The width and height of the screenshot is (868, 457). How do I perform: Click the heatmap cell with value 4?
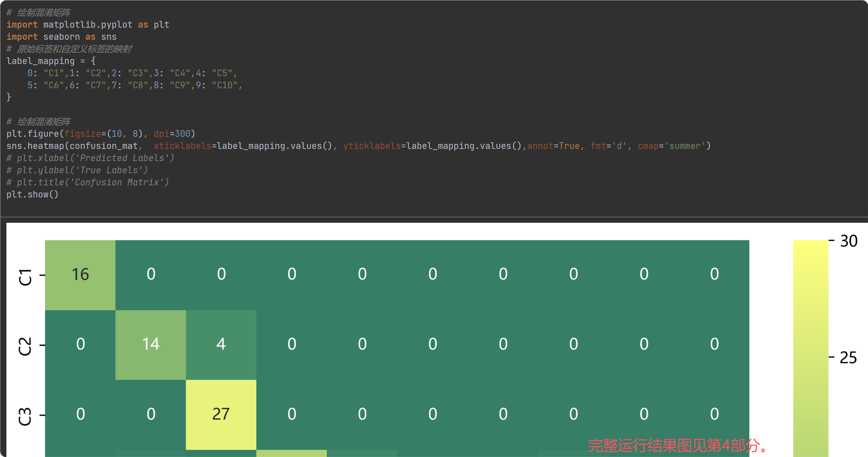click(221, 344)
